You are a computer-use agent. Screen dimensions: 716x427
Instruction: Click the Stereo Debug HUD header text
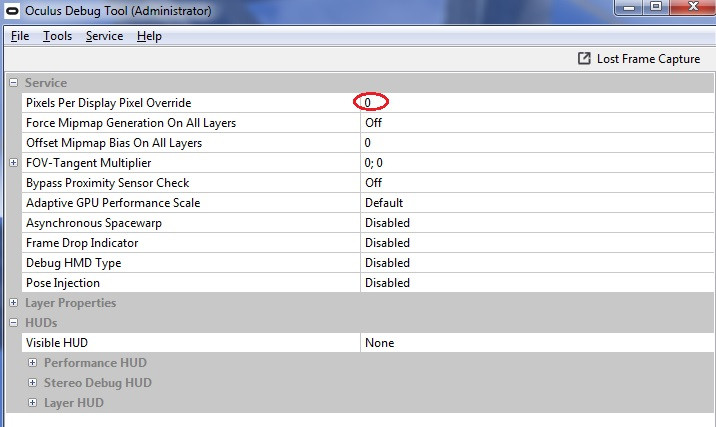pos(97,383)
